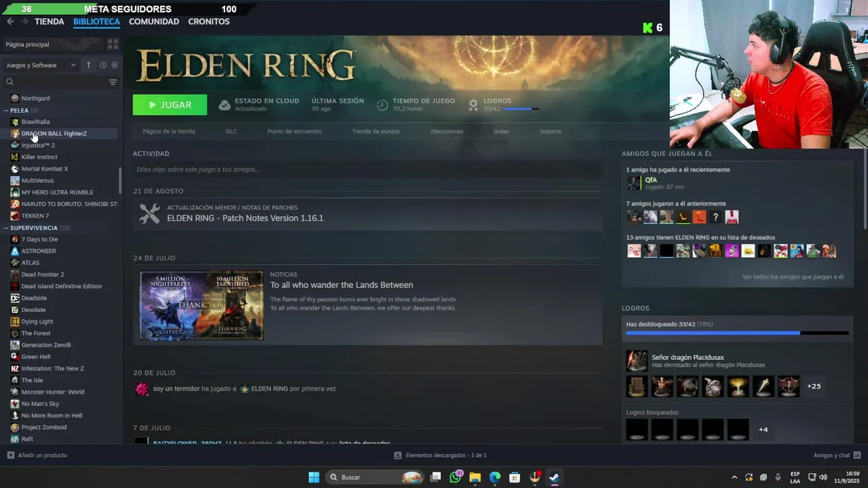Open the advanced filter options icon
The image size is (868, 488).
113,82
